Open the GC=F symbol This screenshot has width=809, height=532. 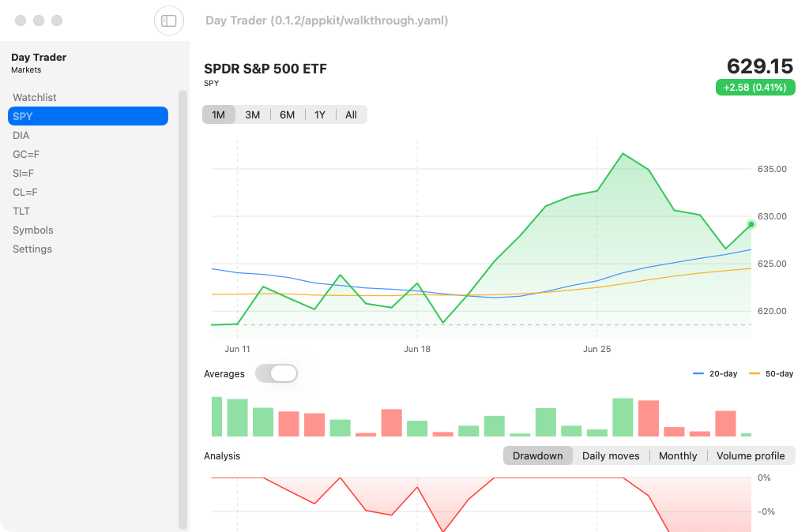(88, 154)
